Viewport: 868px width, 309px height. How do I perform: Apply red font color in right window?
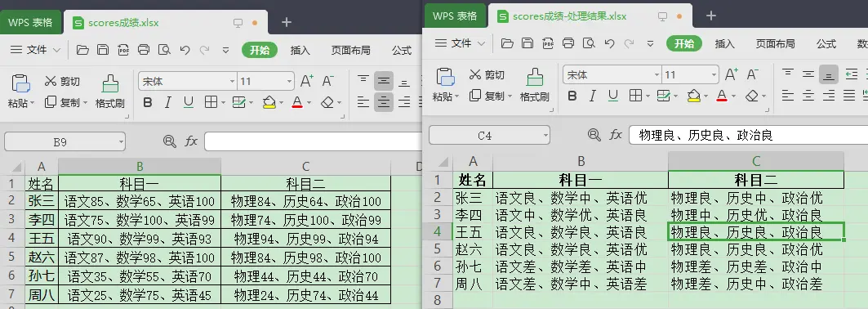pyautogui.click(x=722, y=96)
